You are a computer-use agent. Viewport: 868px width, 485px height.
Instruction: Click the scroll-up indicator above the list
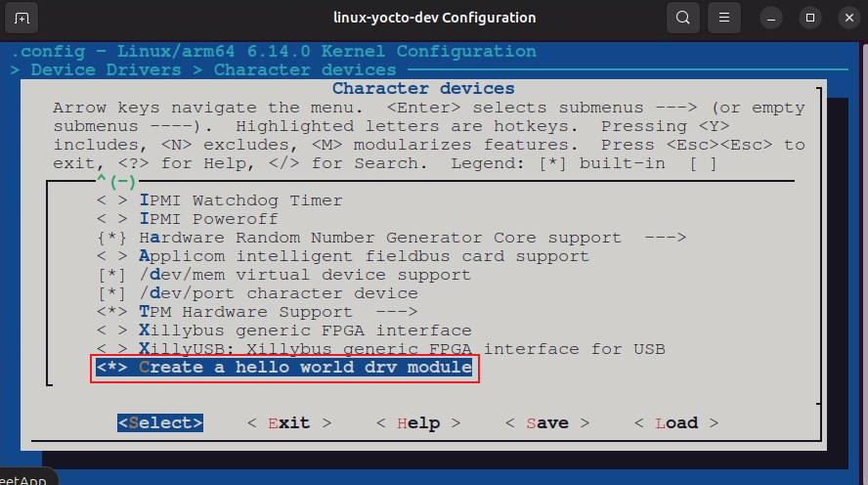pyautogui.click(x=115, y=181)
